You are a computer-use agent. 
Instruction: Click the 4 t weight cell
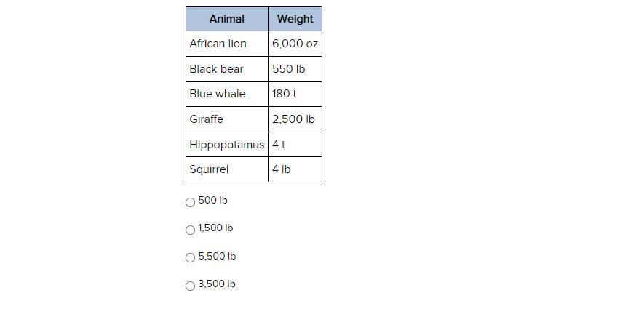[295, 145]
